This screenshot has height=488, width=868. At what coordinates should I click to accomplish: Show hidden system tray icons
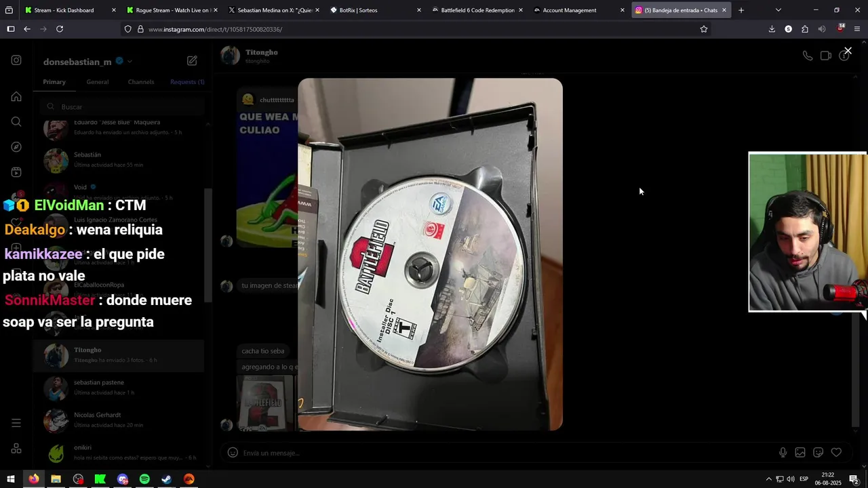tap(768, 479)
